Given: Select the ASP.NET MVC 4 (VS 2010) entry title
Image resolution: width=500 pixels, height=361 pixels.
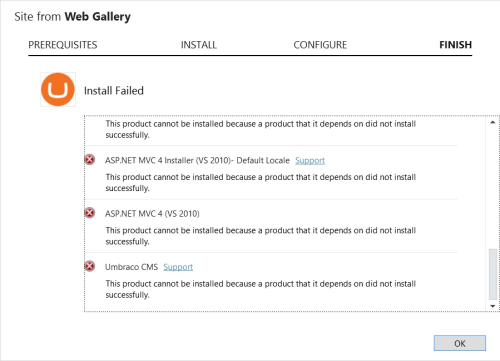Looking at the screenshot, I should (x=152, y=214).
